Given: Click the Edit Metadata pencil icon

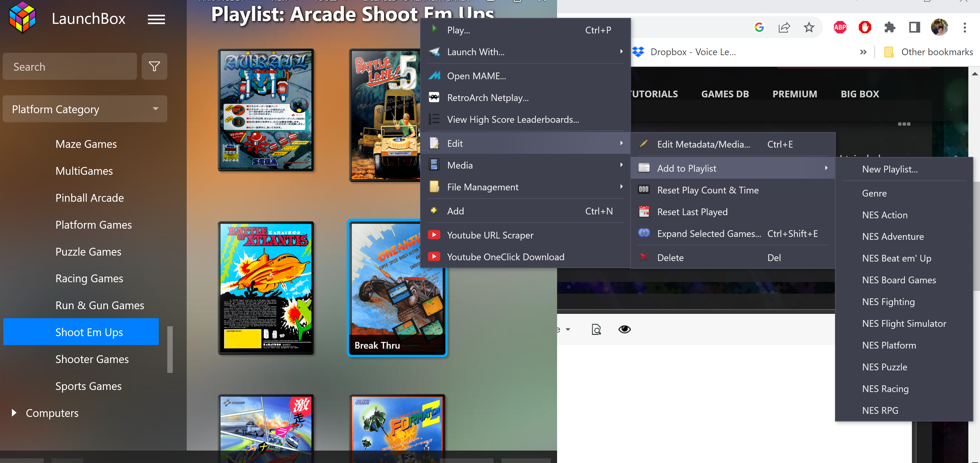Looking at the screenshot, I should click(644, 144).
